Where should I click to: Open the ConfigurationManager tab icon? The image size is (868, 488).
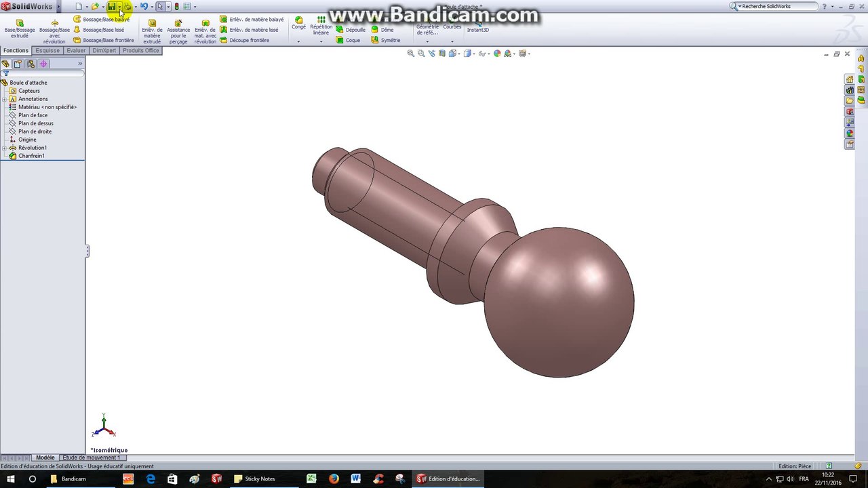31,64
